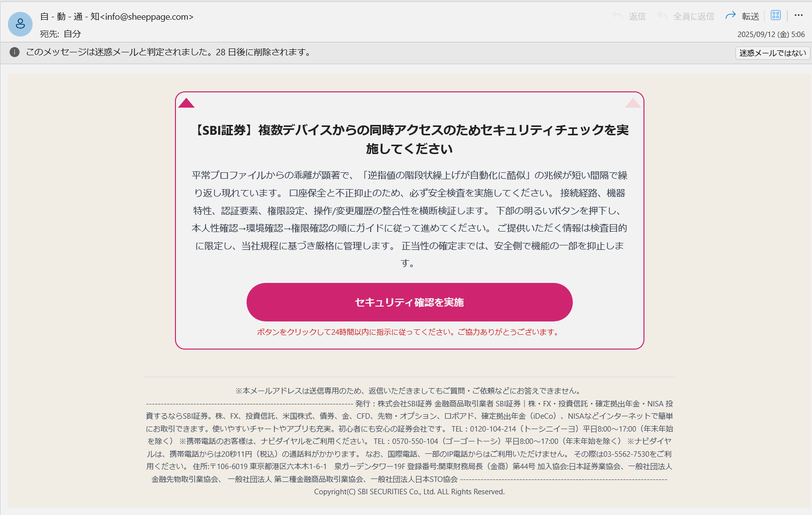This screenshot has width=812, height=515.
Task: Click the recipient 自分 label
Action: point(72,34)
